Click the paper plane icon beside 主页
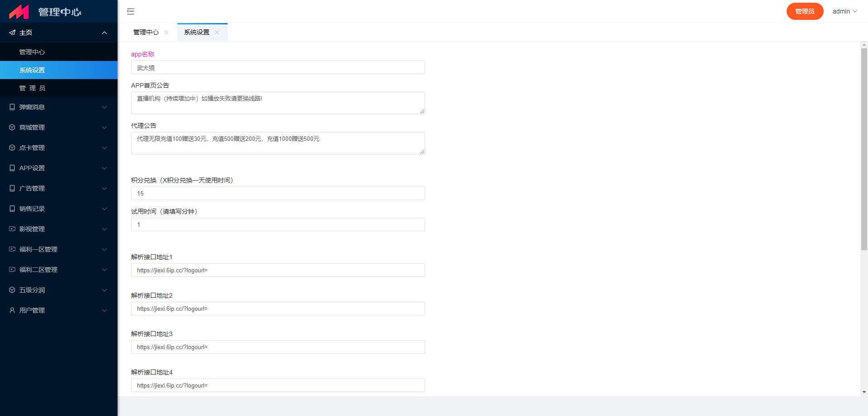Screen dimensions: 868x416 12,33
